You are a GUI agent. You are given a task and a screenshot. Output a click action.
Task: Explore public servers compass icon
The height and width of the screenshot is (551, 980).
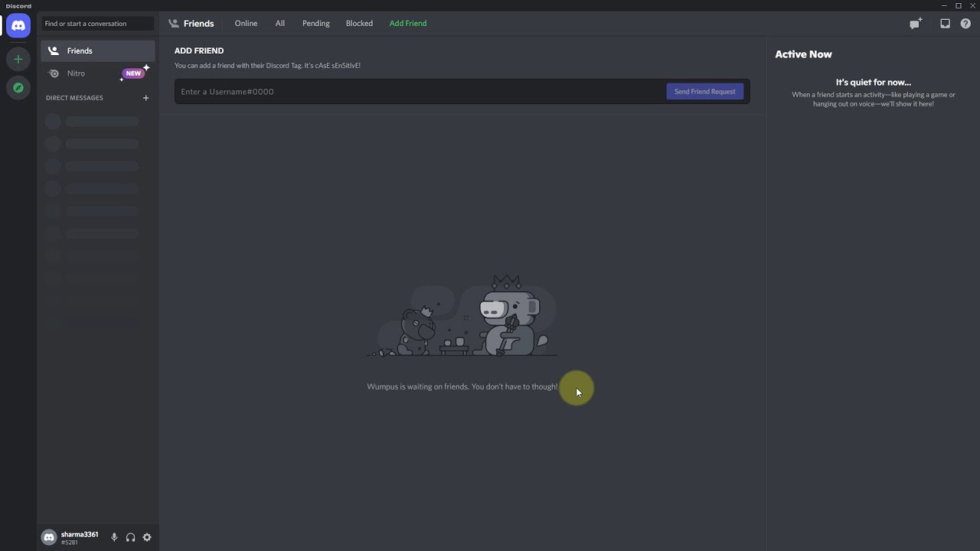click(x=18, y=88)
